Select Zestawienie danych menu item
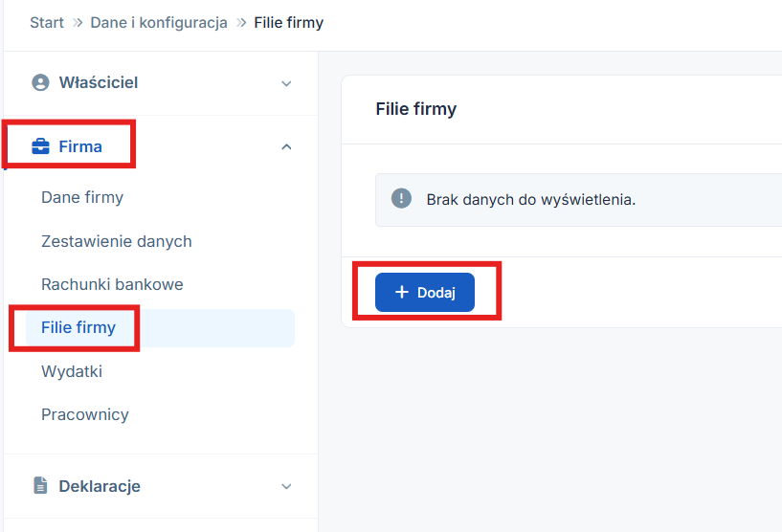The width and height of the screenshot is (782, 532). pos(117,241)
